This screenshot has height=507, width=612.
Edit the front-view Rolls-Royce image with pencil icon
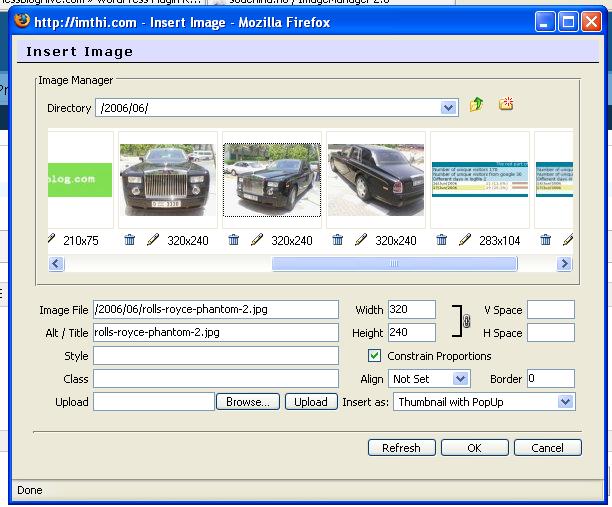153,240
